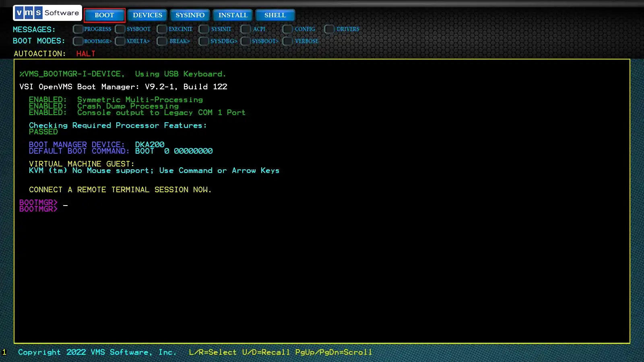Enable EXECINIT messages checkbox
644x362 pixels.
[162, 29]
